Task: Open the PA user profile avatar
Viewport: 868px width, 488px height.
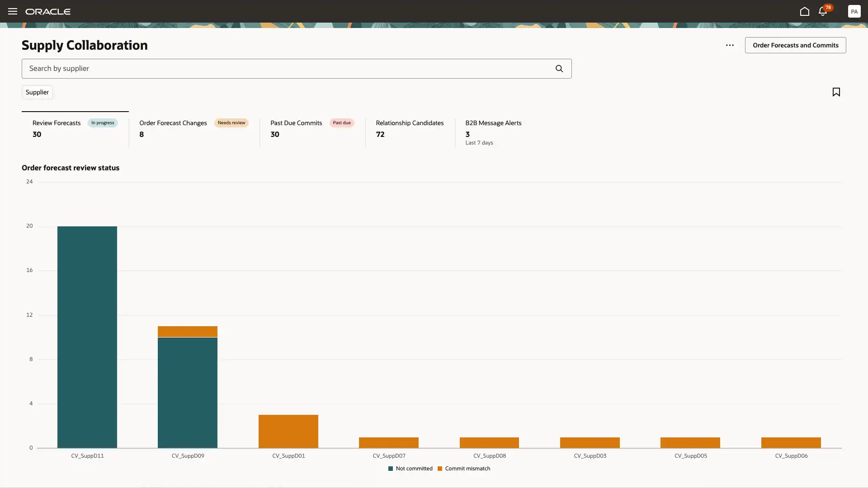Action: pyautogui.click(x=854, y=11)
